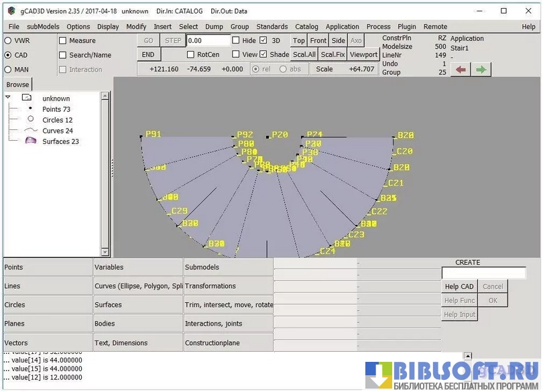The image size is (543, 392).
Task: Open the Curves (Ellipse, Polygon, Spline) category
Action: coord(138,286)
